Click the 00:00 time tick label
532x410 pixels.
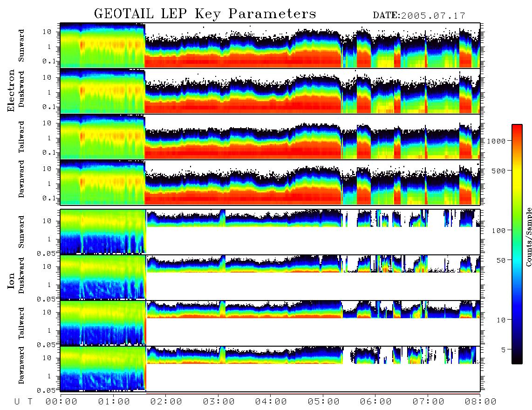coord(61,402)
